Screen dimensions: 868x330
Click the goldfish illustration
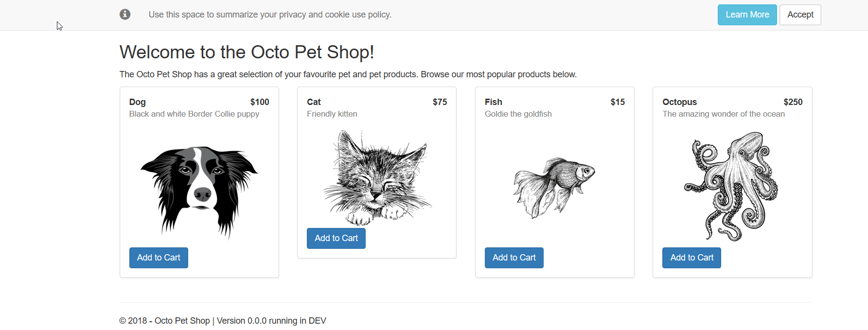tap(554, 187)
